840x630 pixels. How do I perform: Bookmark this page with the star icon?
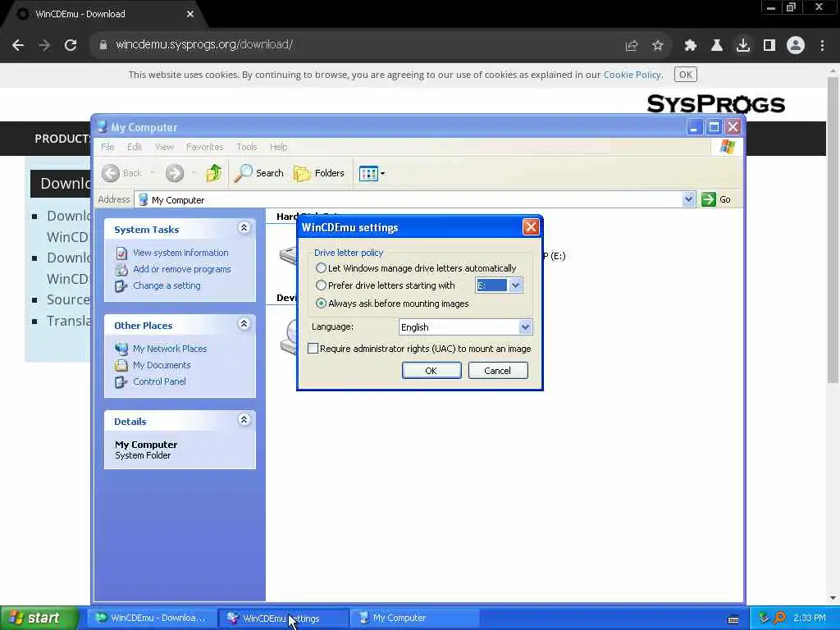pyautogui.click(x=658, y=46)
